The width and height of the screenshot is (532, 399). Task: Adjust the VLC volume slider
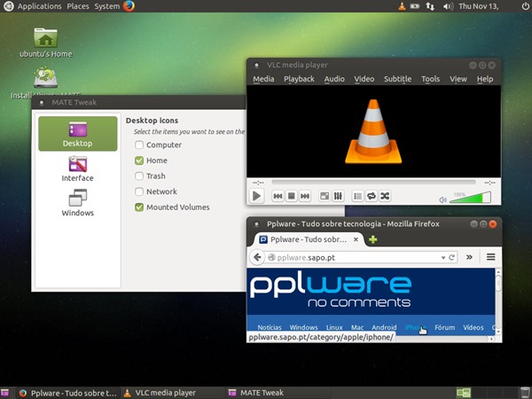[470, 198]
